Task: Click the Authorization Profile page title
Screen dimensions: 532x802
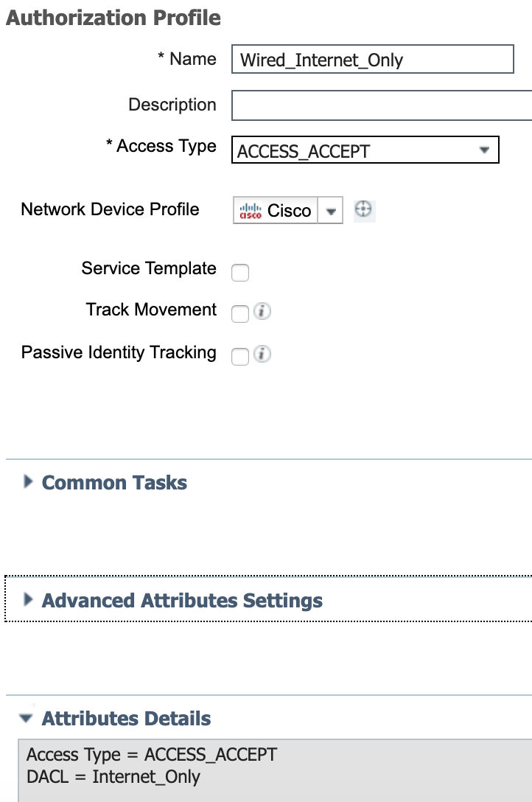Action: (x=113, y=18)
